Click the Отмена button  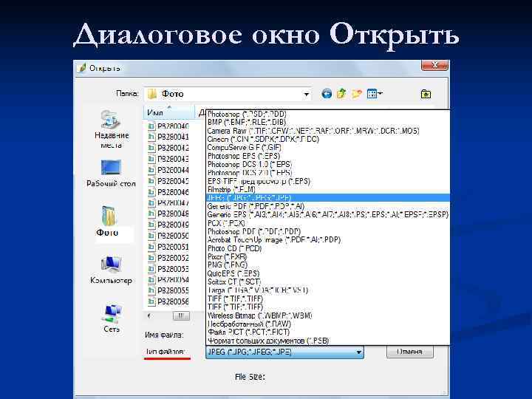409,352
